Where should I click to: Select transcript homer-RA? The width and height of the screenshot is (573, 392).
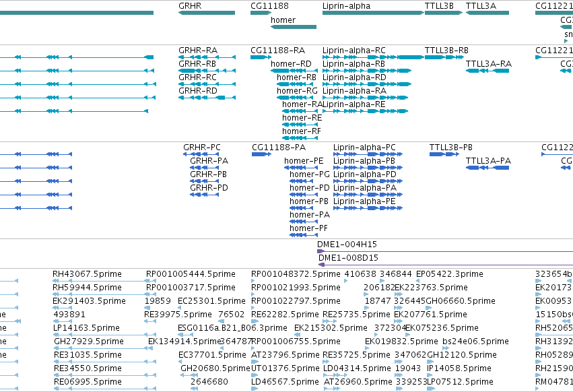click(x=300, y=111)
